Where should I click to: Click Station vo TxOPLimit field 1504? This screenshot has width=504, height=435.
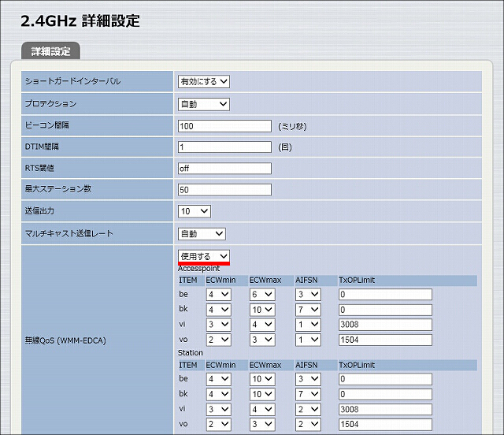point(385,425)
